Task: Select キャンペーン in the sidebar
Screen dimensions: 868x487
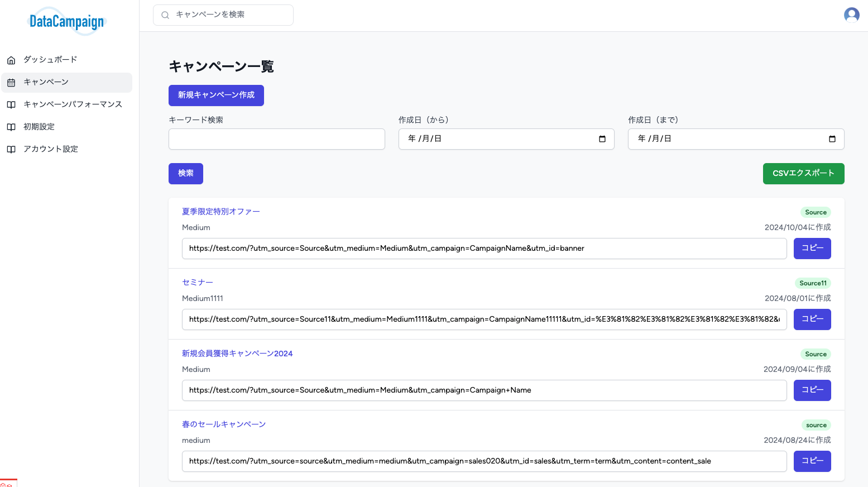Action: pyautogui.click(x=67, y=82)
